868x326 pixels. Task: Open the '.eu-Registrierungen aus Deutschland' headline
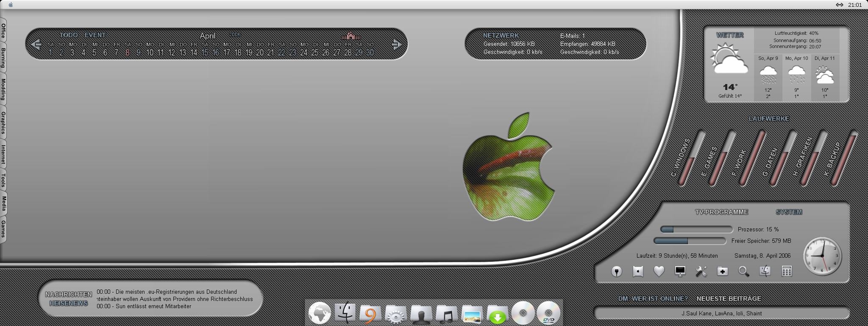(167, 292)
